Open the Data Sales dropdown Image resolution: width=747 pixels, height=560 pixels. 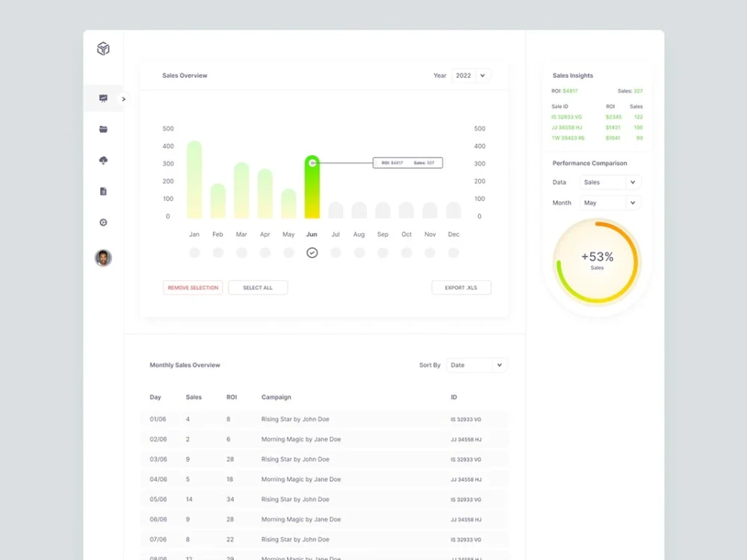pos(610,182)
